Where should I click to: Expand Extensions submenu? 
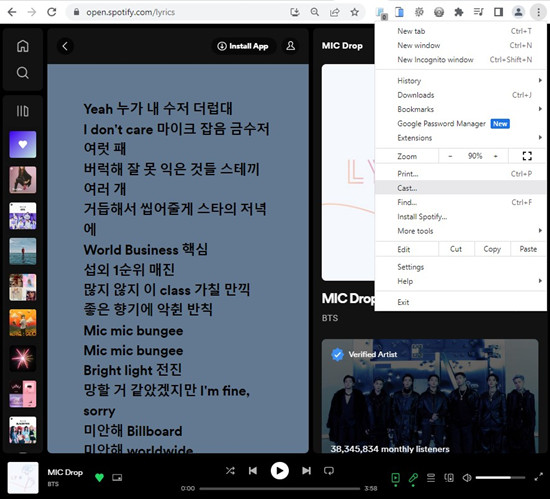461,138
